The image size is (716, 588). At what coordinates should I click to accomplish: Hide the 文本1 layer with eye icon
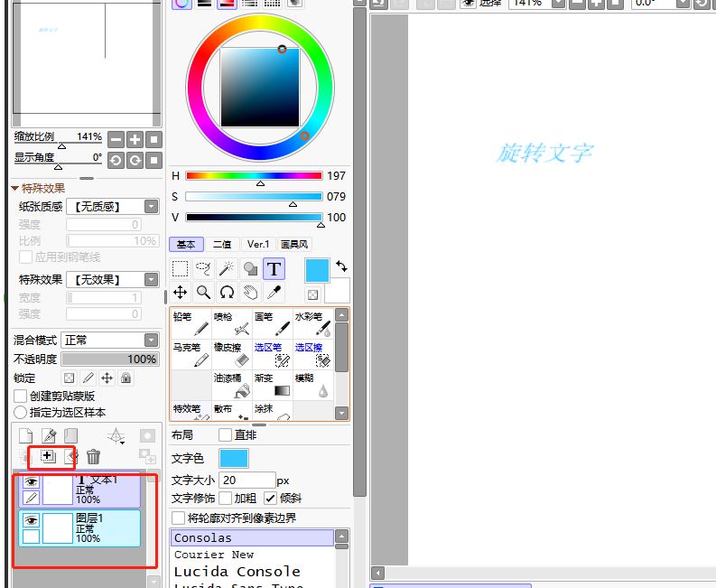(x=31, y=481)
